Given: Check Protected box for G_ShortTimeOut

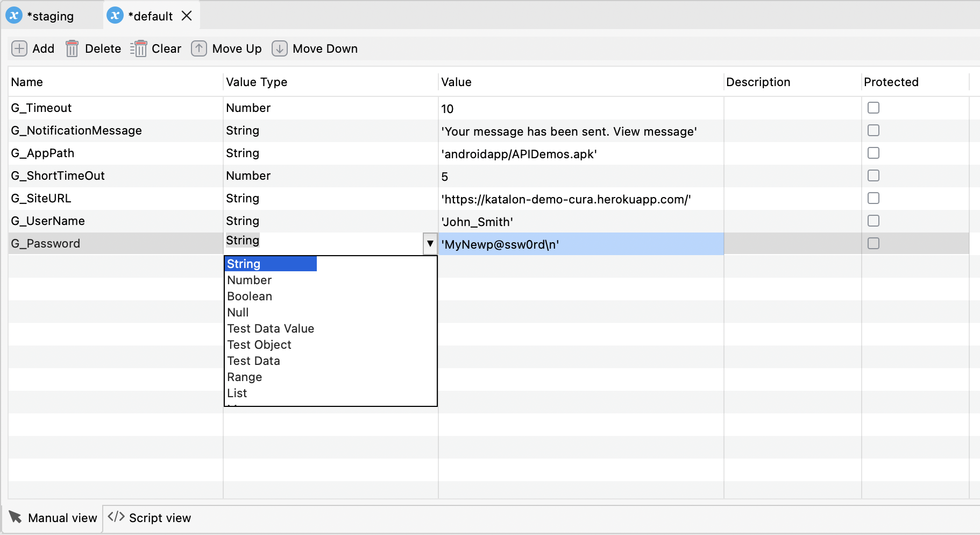Looking at the screenshot, I should (x=874, y=175).
